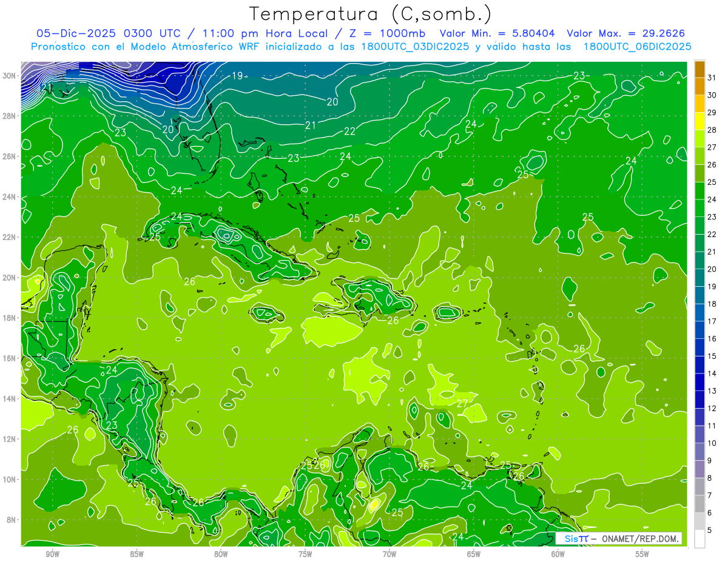Viewport: 728px width, 562px height.
Task: Select the "Valor Max. = 29.2626" text
Action: click(627, 33)
